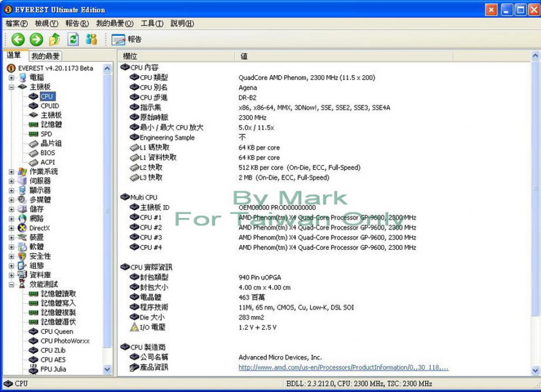The image size is (541, 392).
Task: Click the Refresh toolbar icon
Action: (x=73, y=40)
